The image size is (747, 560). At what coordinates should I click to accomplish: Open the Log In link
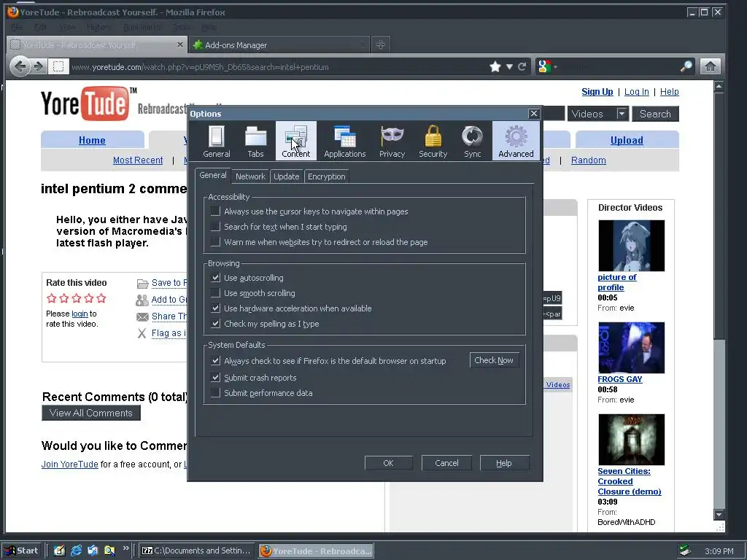[x=636, y=91]
